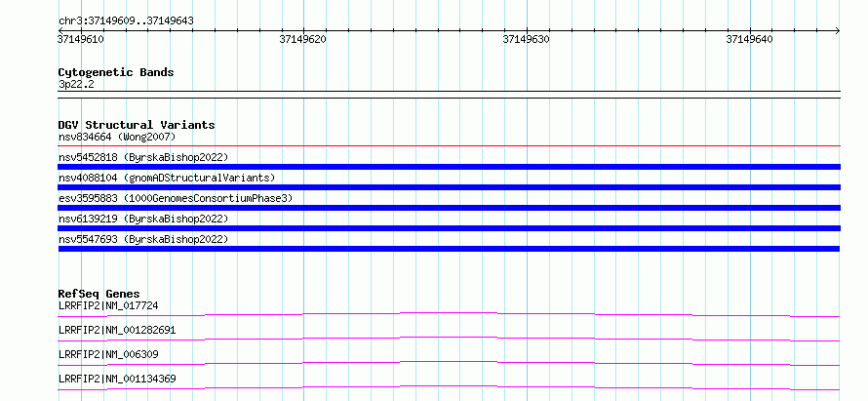Image resolution: width=868 pixels, height=401 pixels.
Task: Click ruler tick label 37149620
Action: click(x=302, y=39)
